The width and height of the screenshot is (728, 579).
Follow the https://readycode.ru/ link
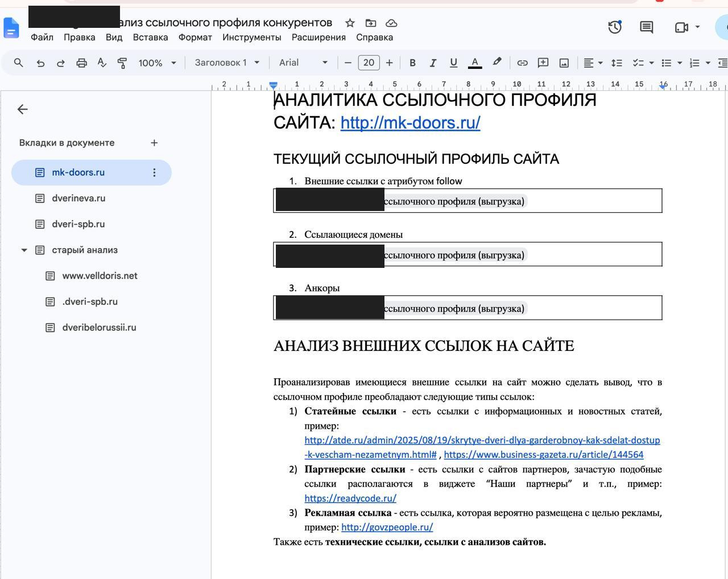click(x=350, y=498)
